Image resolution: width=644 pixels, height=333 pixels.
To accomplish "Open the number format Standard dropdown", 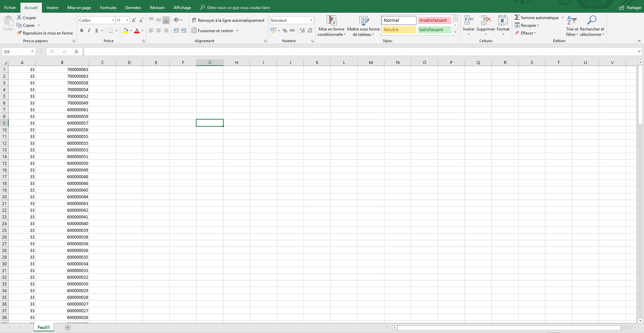I will [311, 20].
